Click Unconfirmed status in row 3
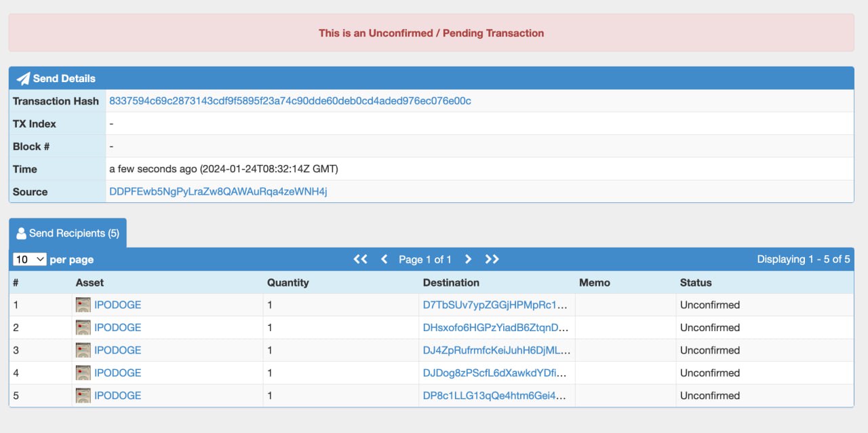The height and width of the screenshot is (433, 868). 710,350
